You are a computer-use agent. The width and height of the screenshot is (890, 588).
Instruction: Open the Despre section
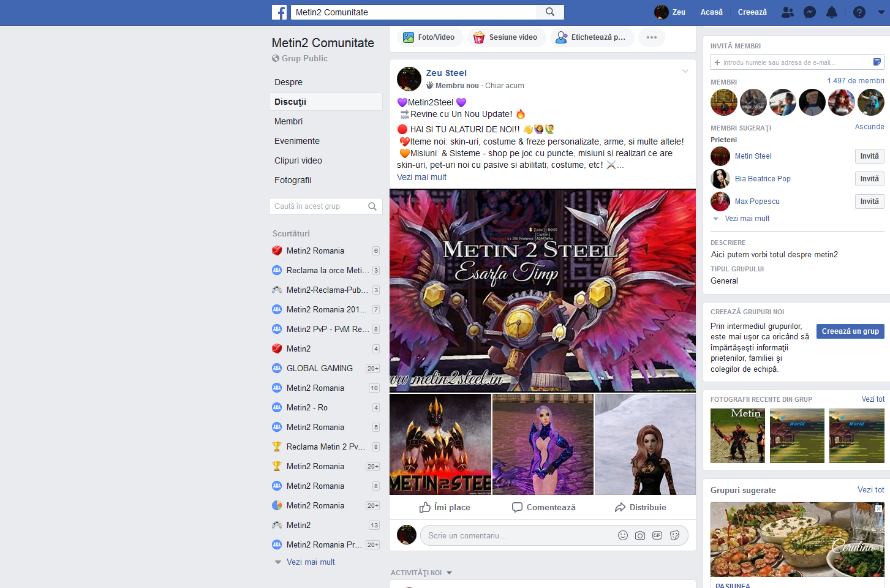pos(288,82)
